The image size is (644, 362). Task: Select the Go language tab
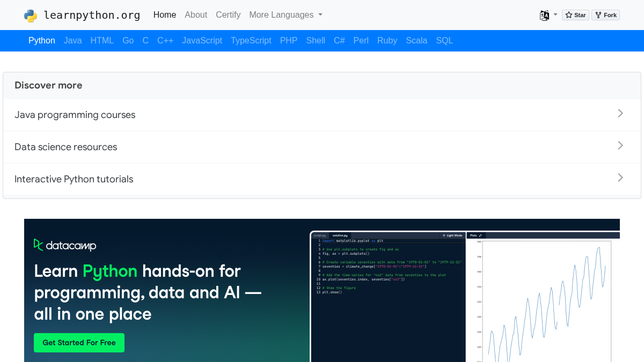point(128,41)
